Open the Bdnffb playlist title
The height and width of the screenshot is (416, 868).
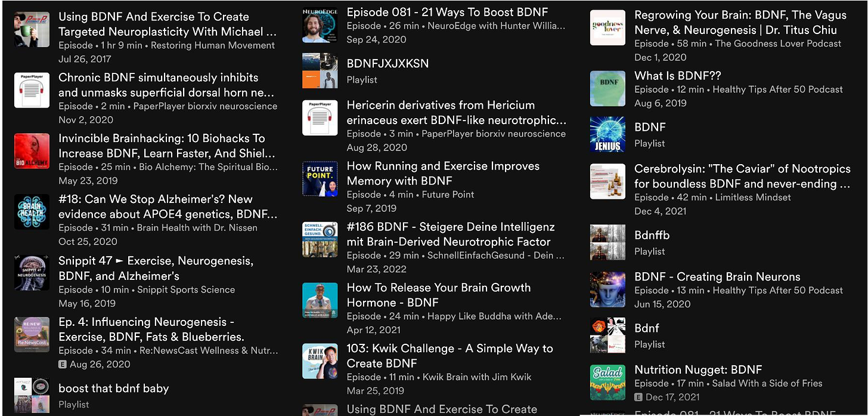pos(652,235)
